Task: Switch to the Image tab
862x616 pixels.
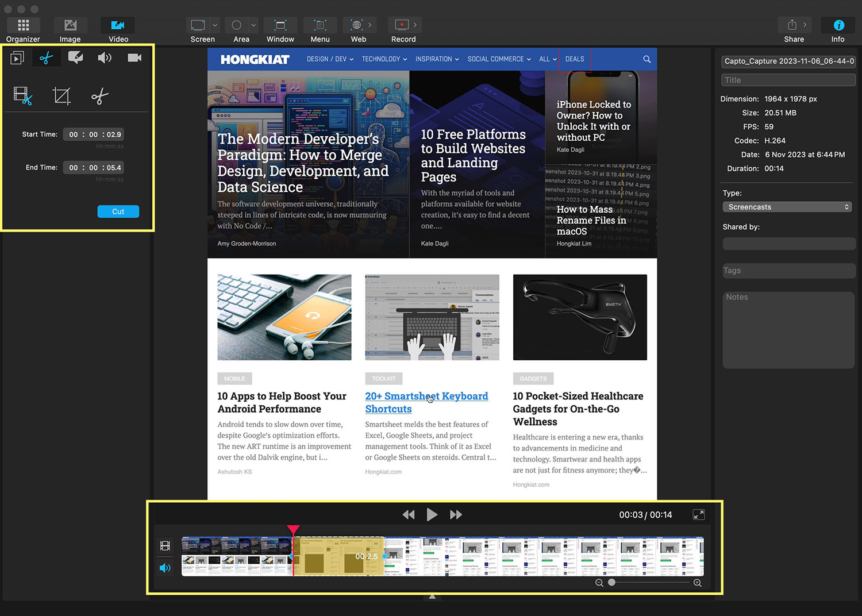Action: click(70, 25)
